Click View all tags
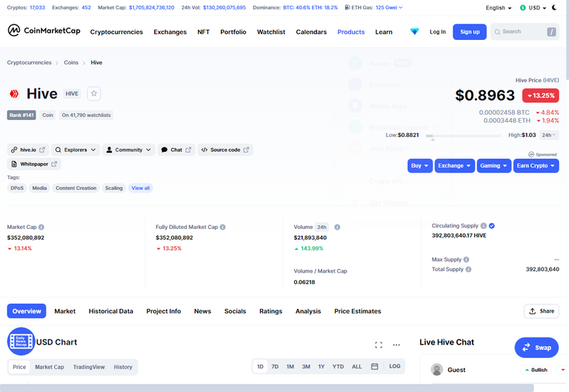Viewport: 569px width, 392px height. (141, 188)
